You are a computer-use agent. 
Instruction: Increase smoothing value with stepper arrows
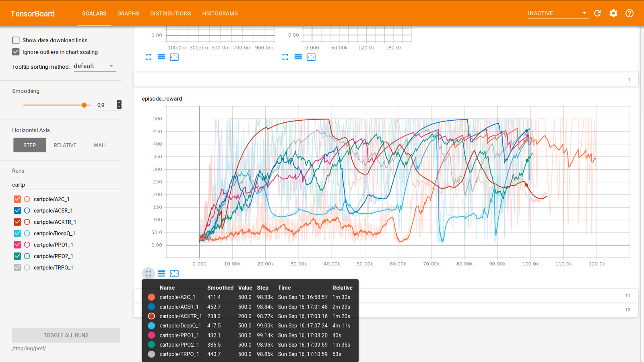[x=119, y=103]
